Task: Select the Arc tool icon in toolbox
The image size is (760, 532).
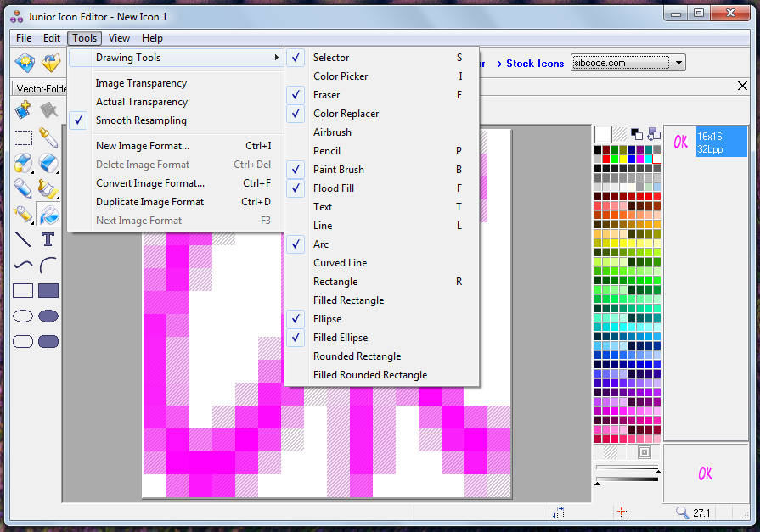Action: [48, 265]
